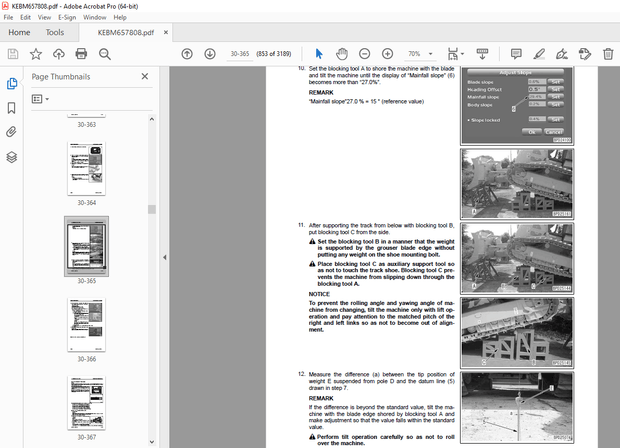This screenshot has height=448, width=620.
Task: Open the 70% zoom level dropdown
Action: pos(418,53)
